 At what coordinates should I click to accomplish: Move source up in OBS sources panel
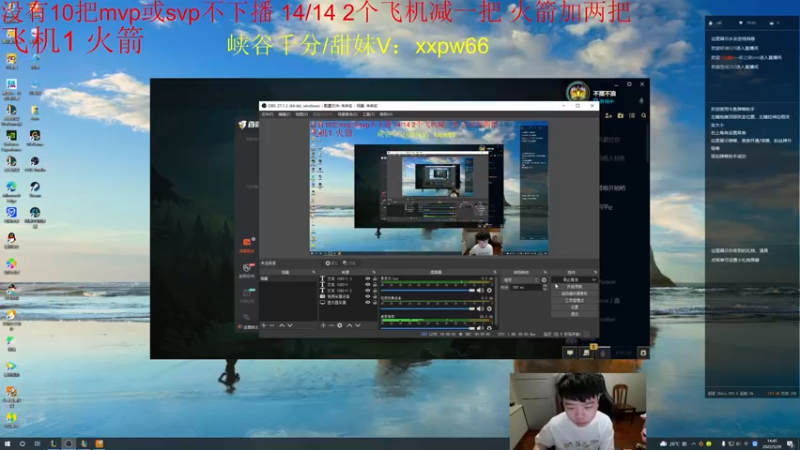pyautogui.click(x=349, y=326)
